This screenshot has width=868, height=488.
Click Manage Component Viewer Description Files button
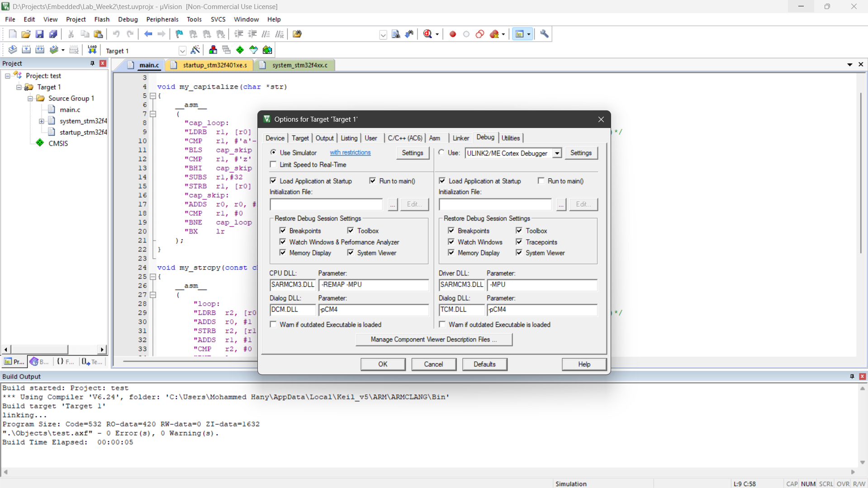click(433, 340)
